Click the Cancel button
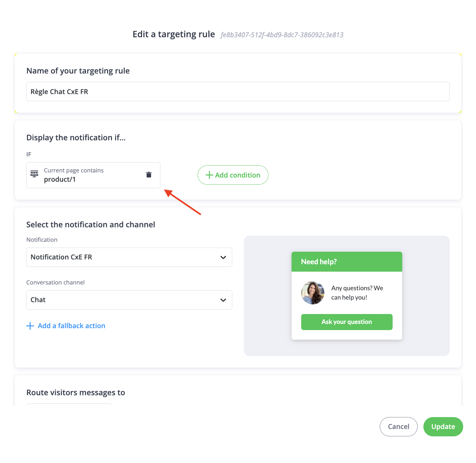 (x=399, y=427)
